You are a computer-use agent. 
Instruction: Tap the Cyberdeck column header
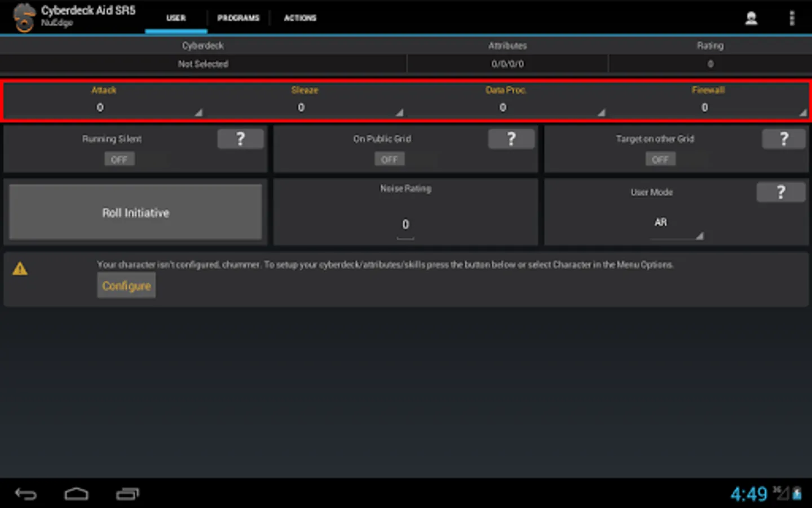203,46
